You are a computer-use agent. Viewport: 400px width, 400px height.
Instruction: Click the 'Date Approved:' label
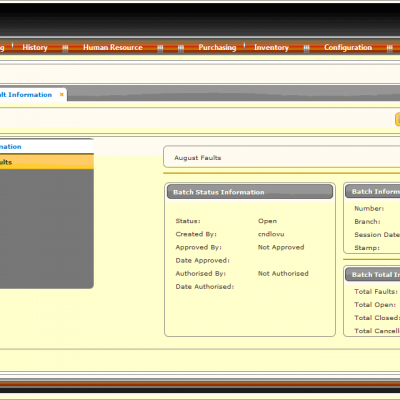[x=203, y=260]
